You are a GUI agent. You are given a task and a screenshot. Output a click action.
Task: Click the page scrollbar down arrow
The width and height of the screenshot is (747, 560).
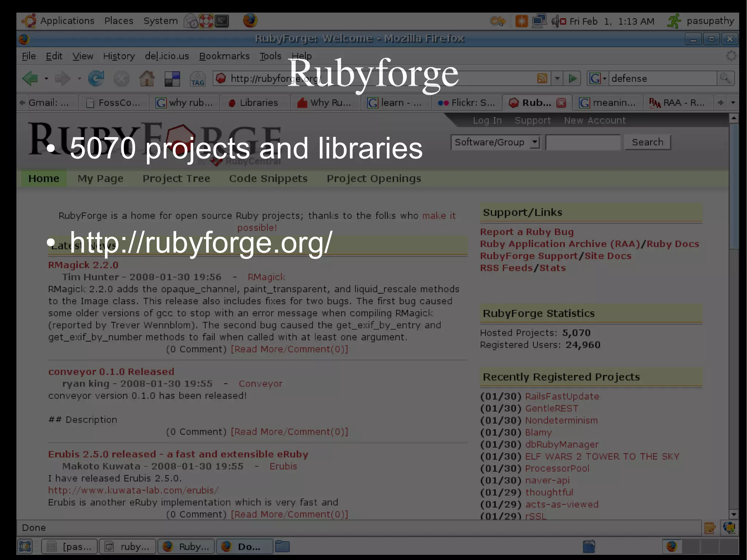pos(734,514)
